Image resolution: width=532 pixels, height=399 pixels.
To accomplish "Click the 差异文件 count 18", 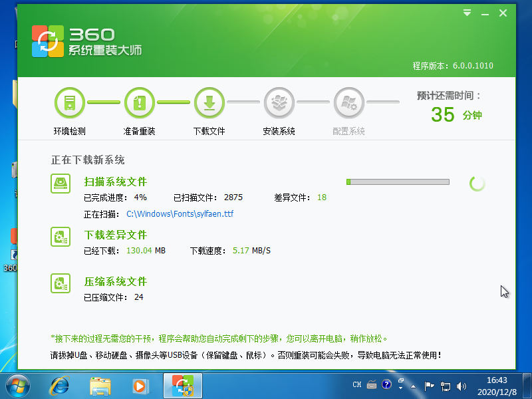I will click(322, 198).
